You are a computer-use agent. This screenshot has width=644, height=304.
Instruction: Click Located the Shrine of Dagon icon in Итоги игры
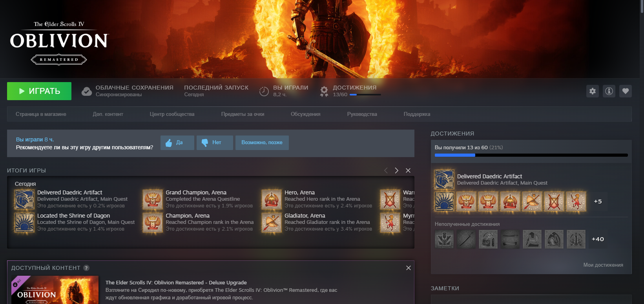point(24,222)
